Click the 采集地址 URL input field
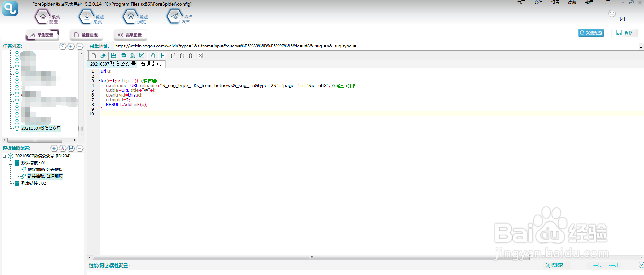 coord(376,46)
